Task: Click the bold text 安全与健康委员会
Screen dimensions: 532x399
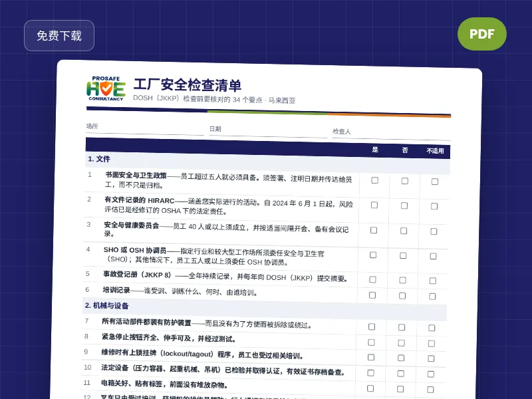Action: point(131,225)
